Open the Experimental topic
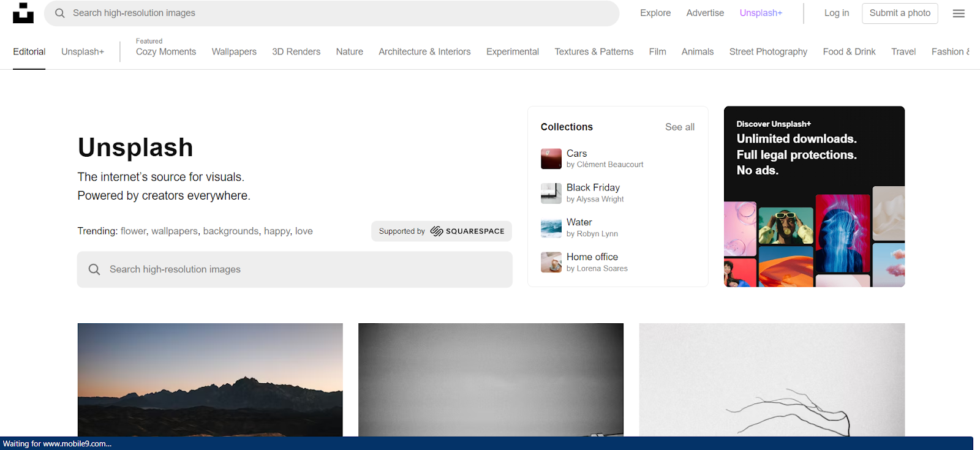Image resolution: width=980 pixels, height=450 pixels. [513, 51]
